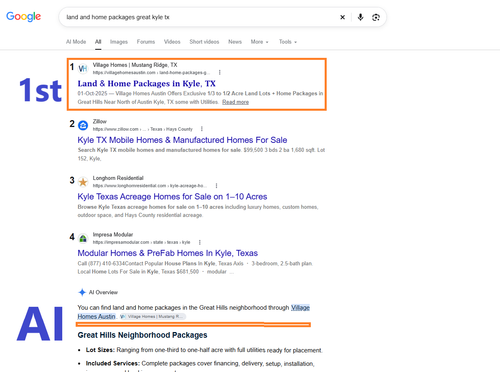Expand the More dropdown
The width and height of the screenshot is (500, 372).
pyautogui.click(x=259, y=42)
